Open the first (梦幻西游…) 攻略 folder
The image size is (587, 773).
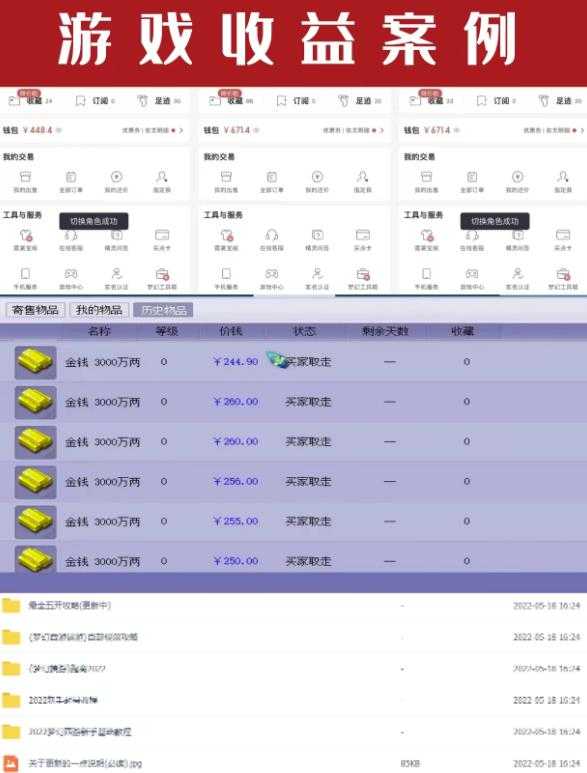(x=83, y=637)
